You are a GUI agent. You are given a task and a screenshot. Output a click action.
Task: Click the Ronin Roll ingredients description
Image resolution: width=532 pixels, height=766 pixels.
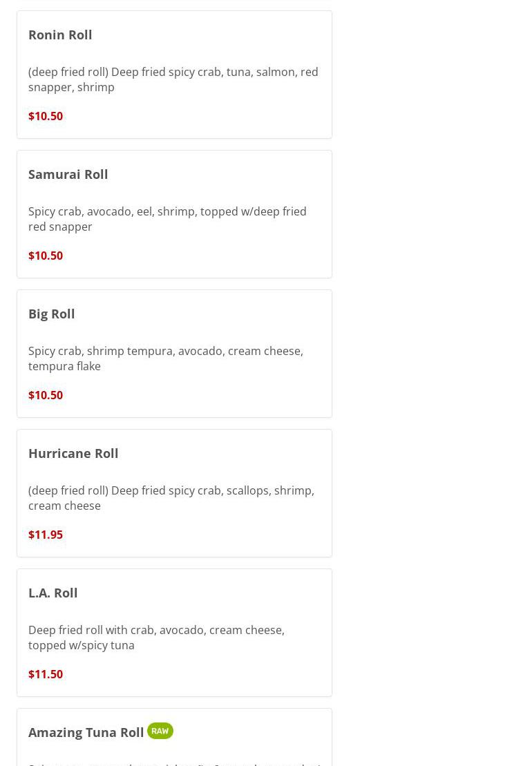pos(173,79)
